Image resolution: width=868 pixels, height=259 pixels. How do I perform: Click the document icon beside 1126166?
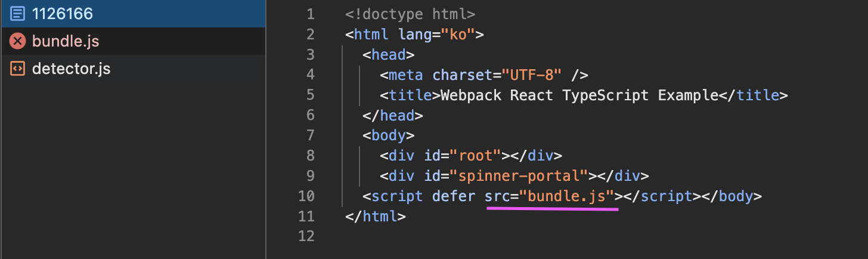coord(18,13)
